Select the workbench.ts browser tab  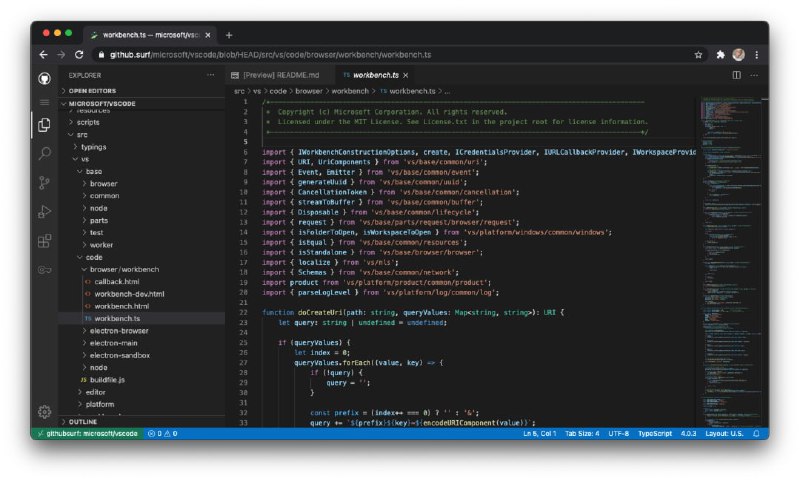point(150,35)
